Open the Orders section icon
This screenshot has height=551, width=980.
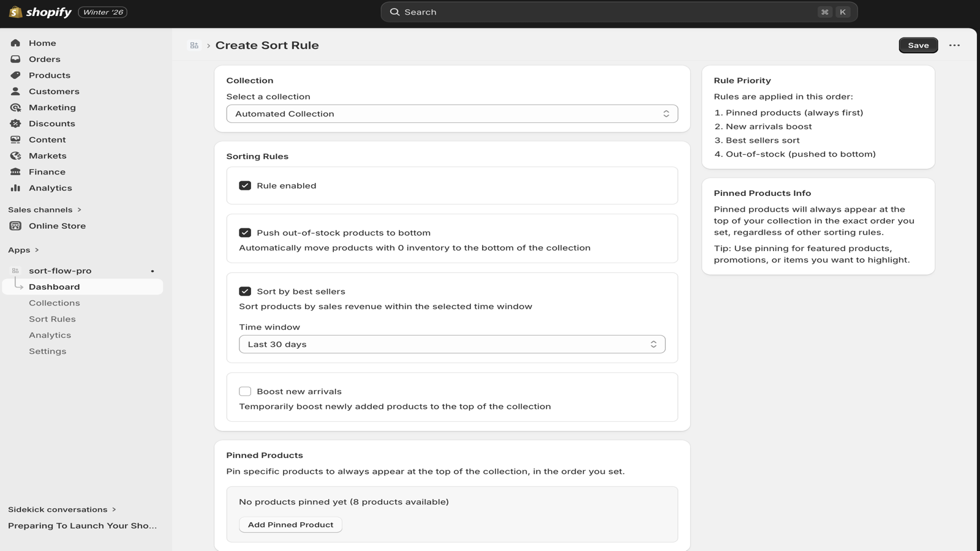tap(15, 59)
